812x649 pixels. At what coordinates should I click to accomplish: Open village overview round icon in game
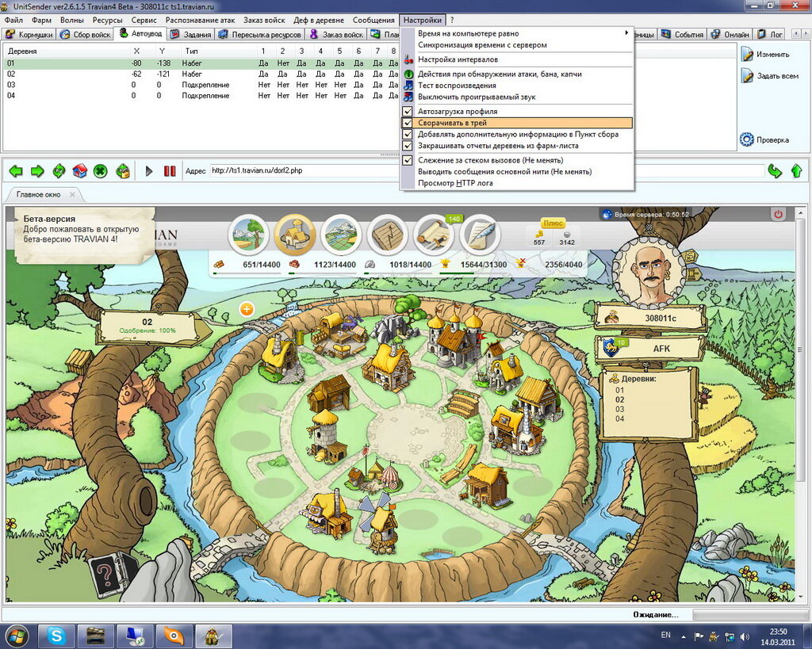coord(295,235)
